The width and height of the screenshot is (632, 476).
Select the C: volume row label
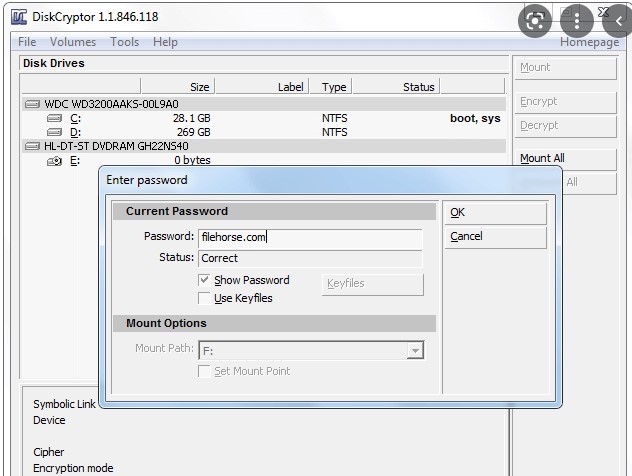(75, 118)
